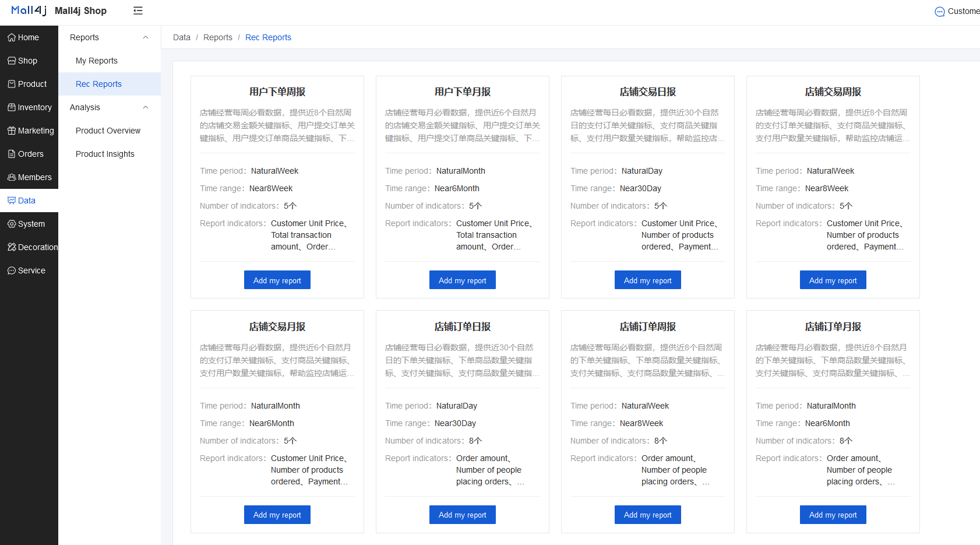Click the Decoration palette icon

coord(12,247)
